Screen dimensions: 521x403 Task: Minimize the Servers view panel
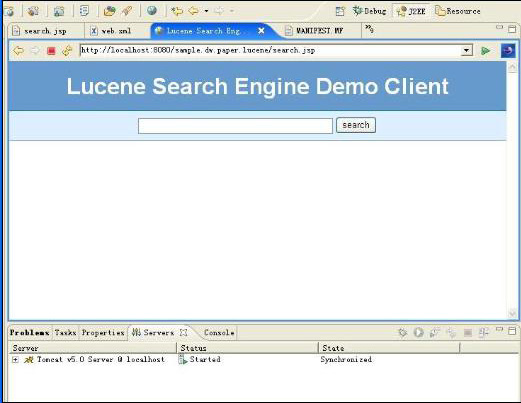[499, 329]
